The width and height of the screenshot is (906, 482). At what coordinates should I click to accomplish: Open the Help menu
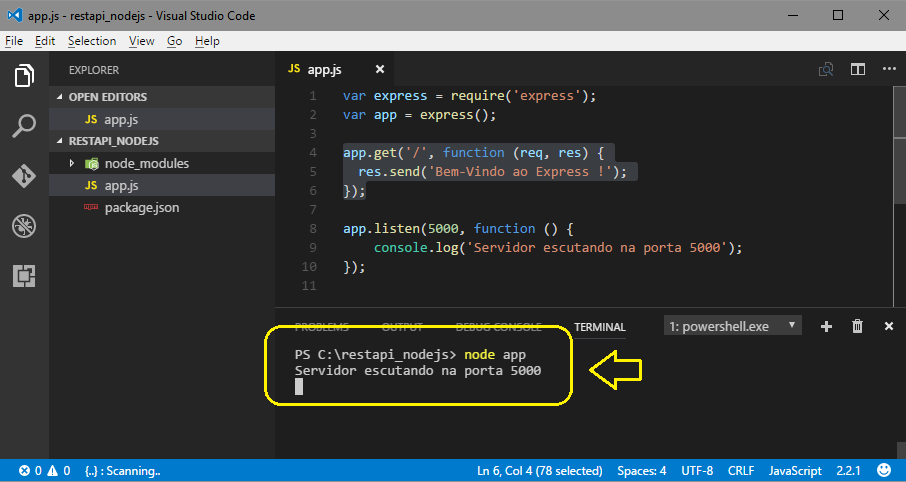coord(207,41)
